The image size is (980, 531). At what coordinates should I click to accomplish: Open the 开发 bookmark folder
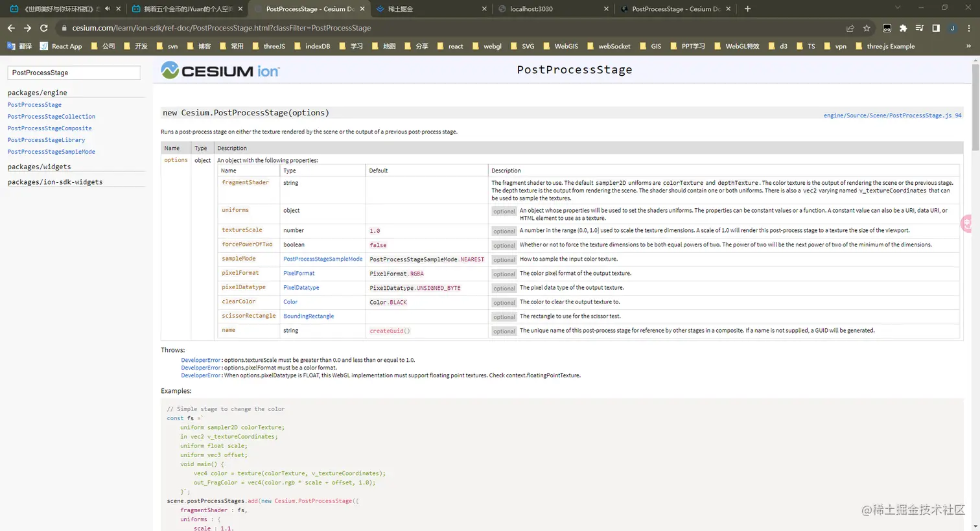click(135, 46)
